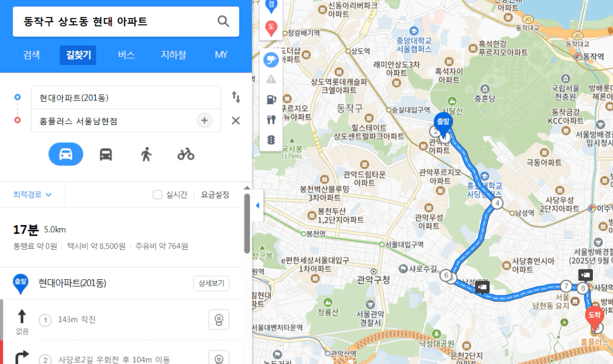The height and width of the screenshot is (364, 613).
Task: Click the search magnifier icon
Action: 223,21
